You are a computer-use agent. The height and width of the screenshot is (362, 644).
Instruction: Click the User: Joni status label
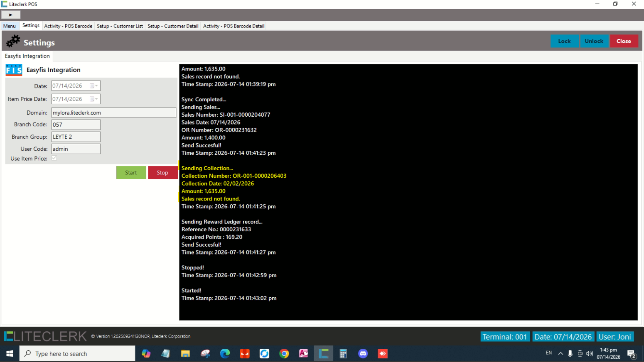615,337
